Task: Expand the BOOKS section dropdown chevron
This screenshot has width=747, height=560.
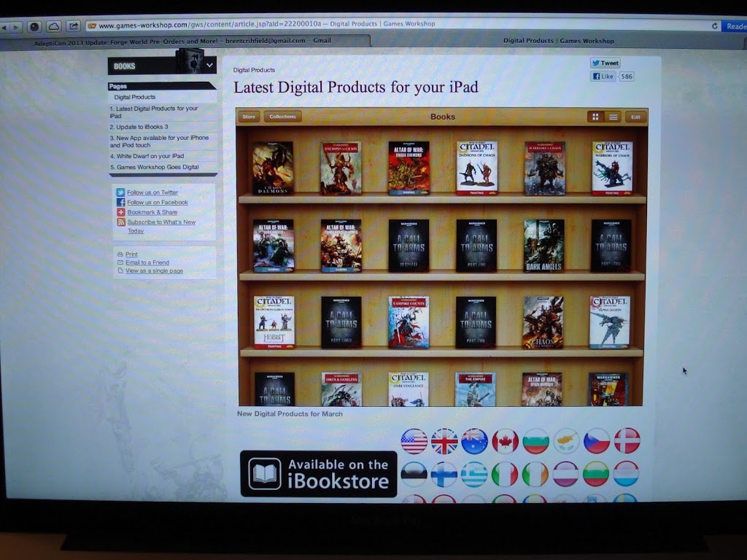Action: [x=209, y=65]
